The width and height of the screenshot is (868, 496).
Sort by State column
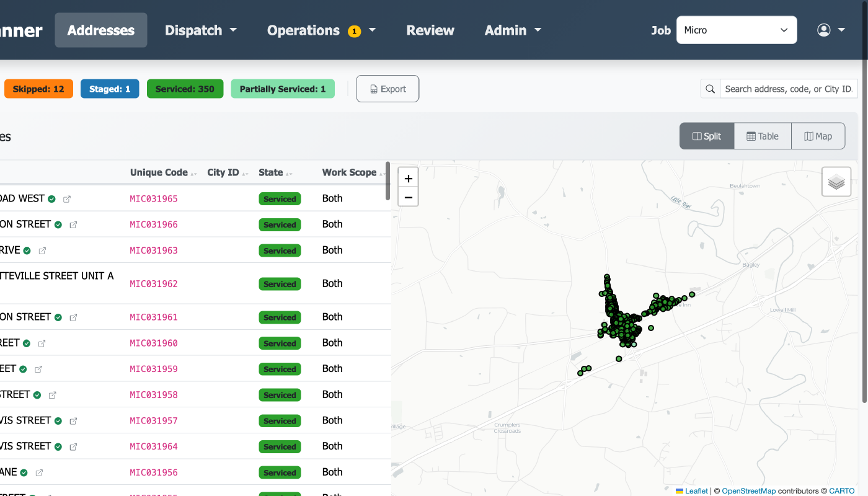click(275, 173)
